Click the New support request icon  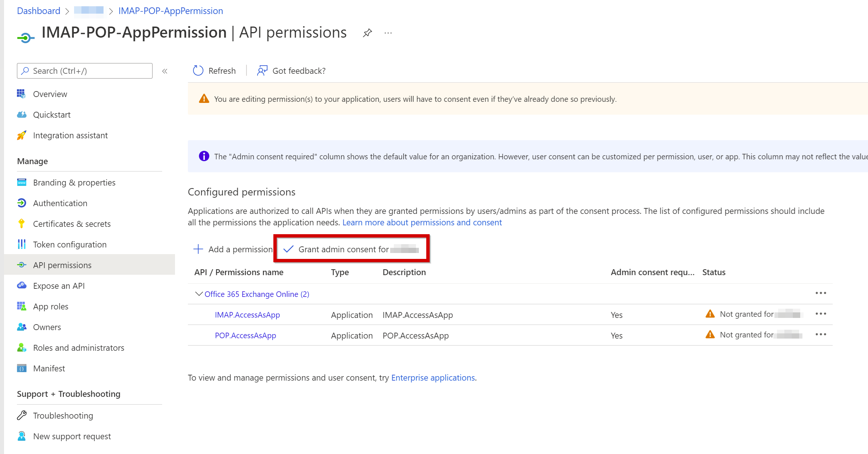(x=21, y=436)
